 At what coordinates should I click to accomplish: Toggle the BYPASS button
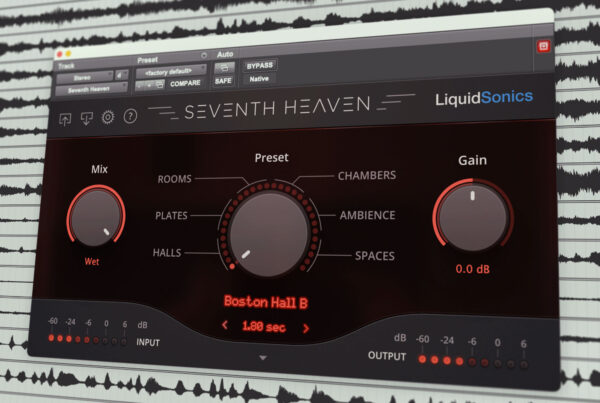pyautogui.click(x=260, y=66)
